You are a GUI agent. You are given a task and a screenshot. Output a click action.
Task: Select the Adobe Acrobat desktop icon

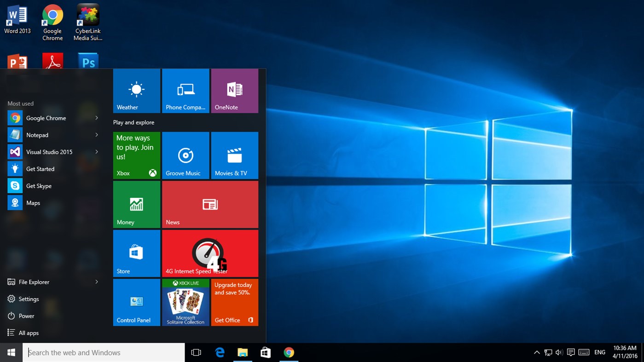click(52, 61)
